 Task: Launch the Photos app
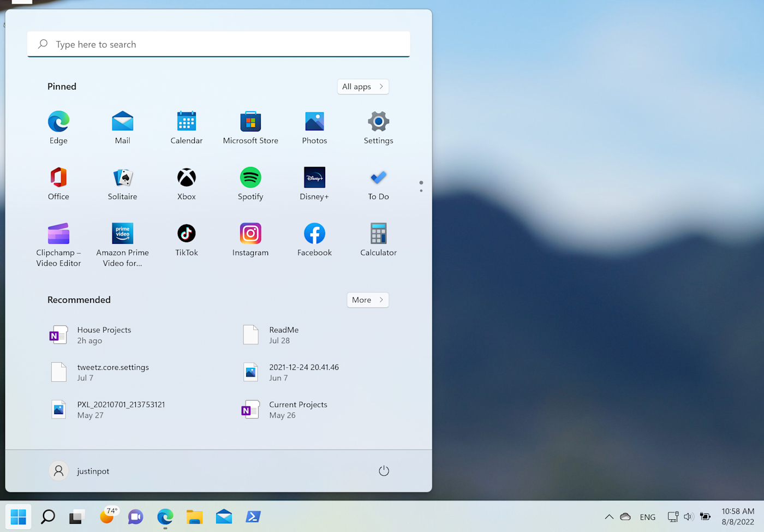(x=314, y=128)
